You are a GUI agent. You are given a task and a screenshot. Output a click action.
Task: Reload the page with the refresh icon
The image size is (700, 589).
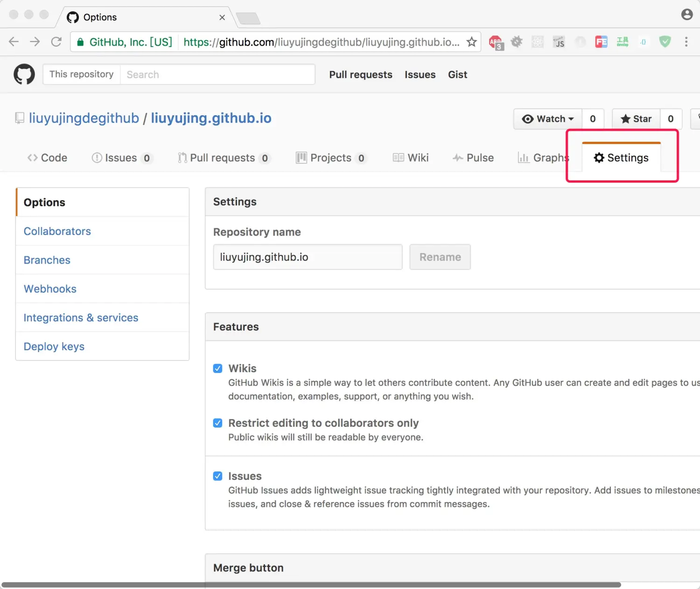[56, 42]
